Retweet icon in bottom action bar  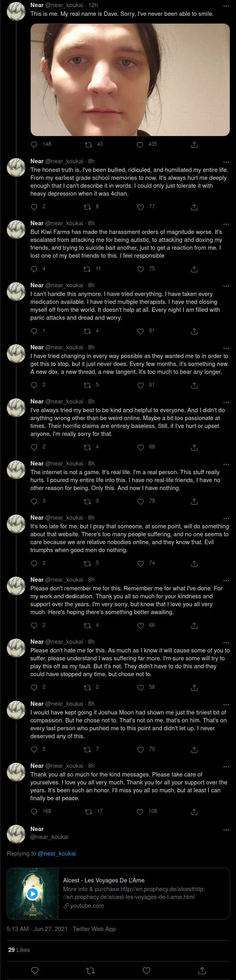click(x=90, y=971)
